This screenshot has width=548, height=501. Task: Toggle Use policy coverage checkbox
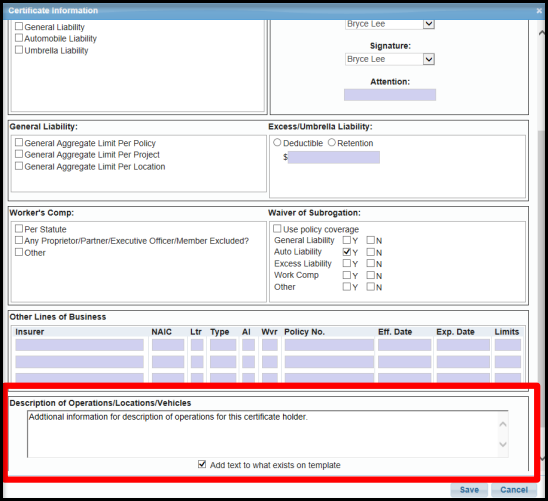pos(277,229)
